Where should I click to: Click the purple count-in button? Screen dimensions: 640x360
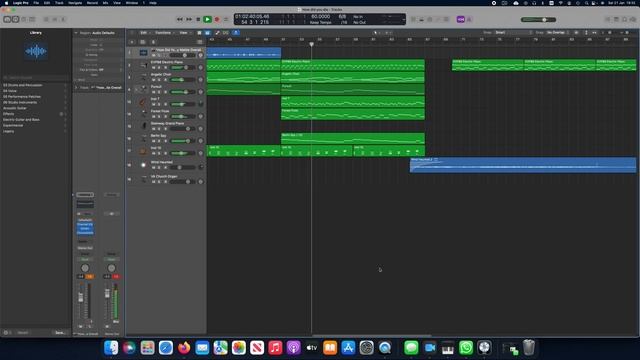pos(461,19)
